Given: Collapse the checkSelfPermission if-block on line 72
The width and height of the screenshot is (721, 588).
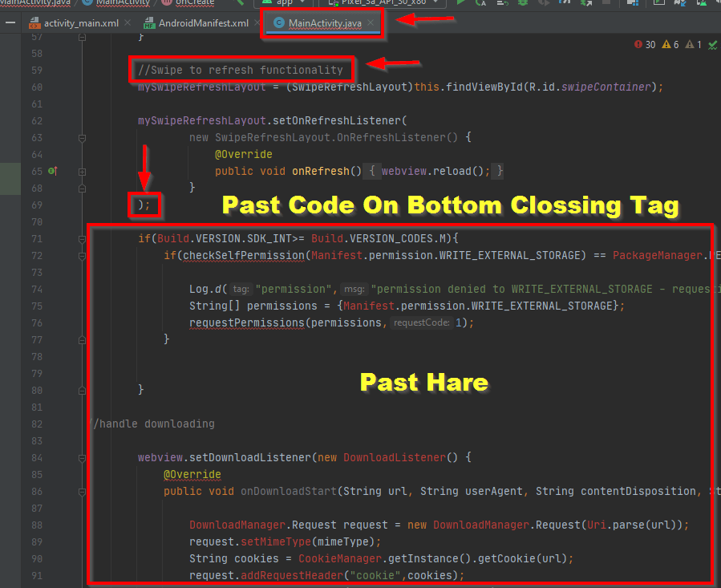Looking at the screenshot, I should 83,256.
